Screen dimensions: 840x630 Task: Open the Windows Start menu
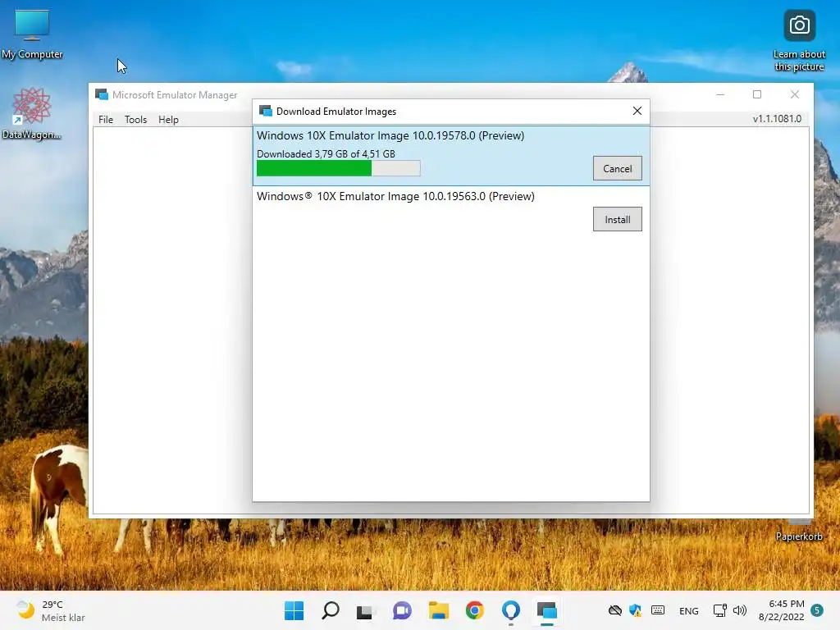[294, 610]
